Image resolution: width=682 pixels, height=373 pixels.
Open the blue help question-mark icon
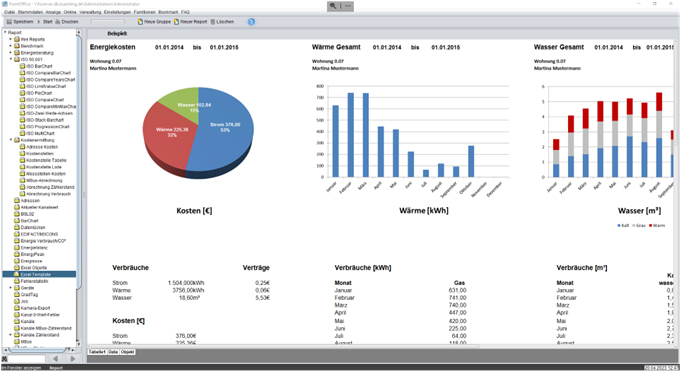tap(251, 22)
